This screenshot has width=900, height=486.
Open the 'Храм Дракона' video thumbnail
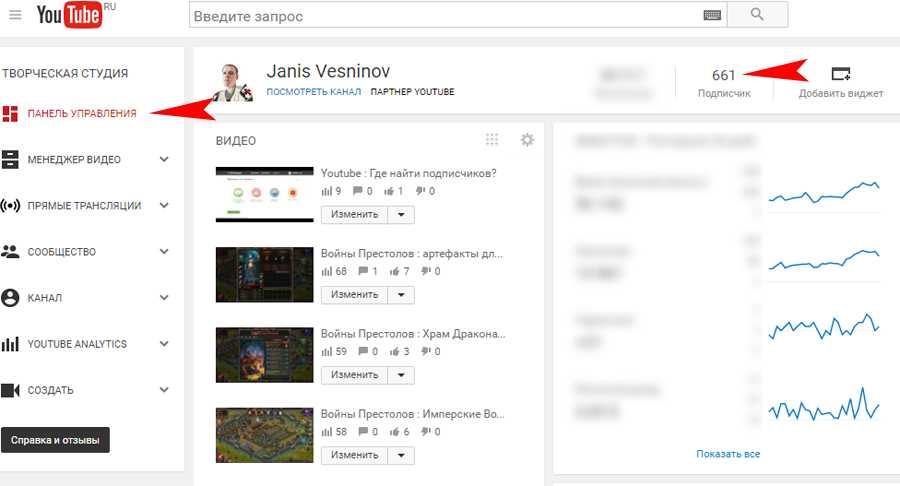pyautogui.click(x=265, y=355)
